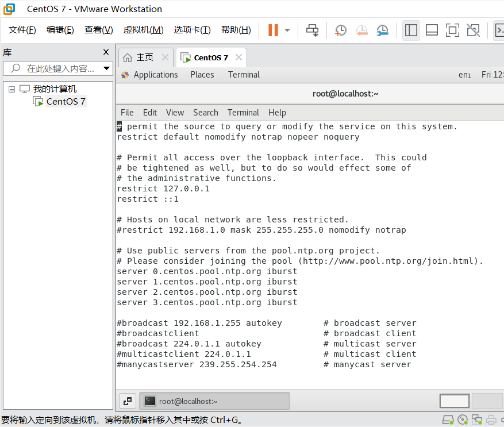504x427 pixels.
Task: Toggle the thumbnail bar view
Action: pos(432,30)
